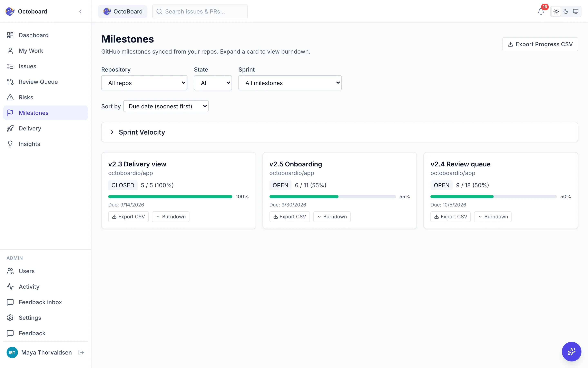Expand Burndown for v2.3 Delivery view

click(x=170, y=217)
